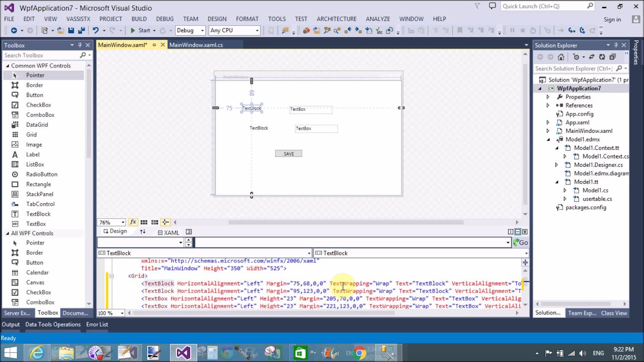Click Sync with Active Document icon
The height and width of the screenshot is (362, 644).
coord(592,57)
